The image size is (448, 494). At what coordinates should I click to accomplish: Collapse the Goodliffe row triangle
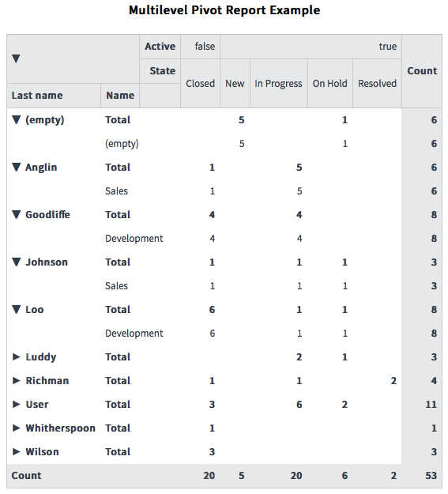click(16, 214)
